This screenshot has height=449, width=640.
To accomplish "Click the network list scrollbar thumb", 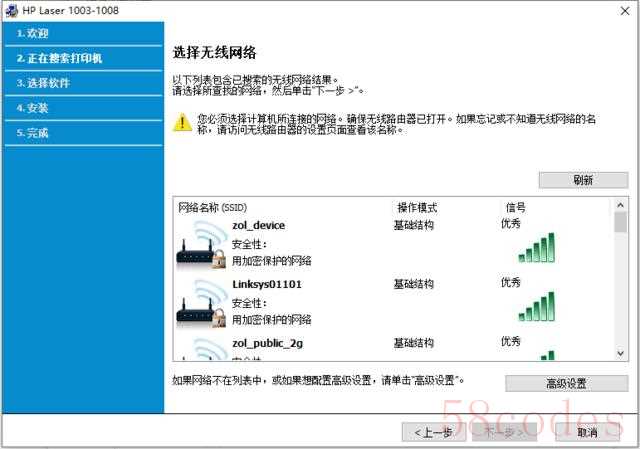I will point(620,222).
